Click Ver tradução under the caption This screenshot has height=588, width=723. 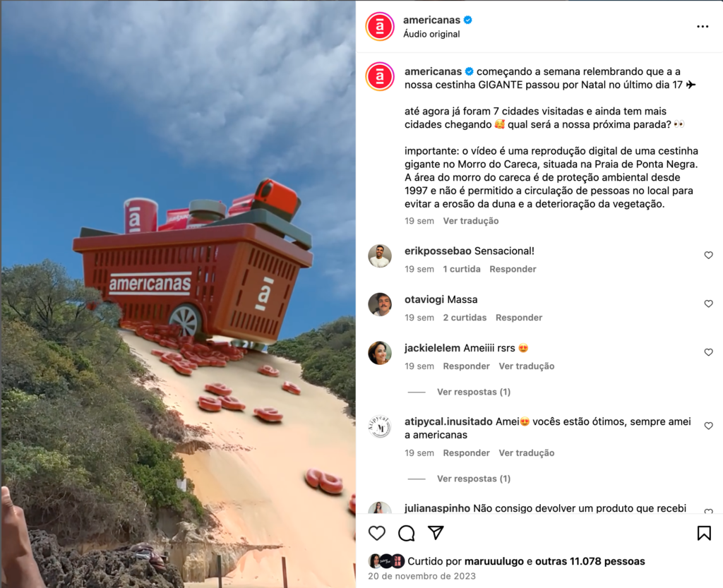coord(471,221)
